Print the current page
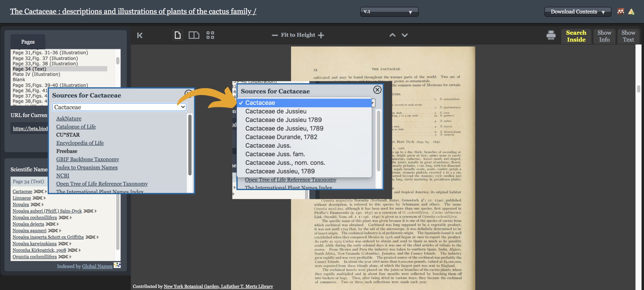The image size is (644, 290). pyautogui.click(x=551, y=35)
